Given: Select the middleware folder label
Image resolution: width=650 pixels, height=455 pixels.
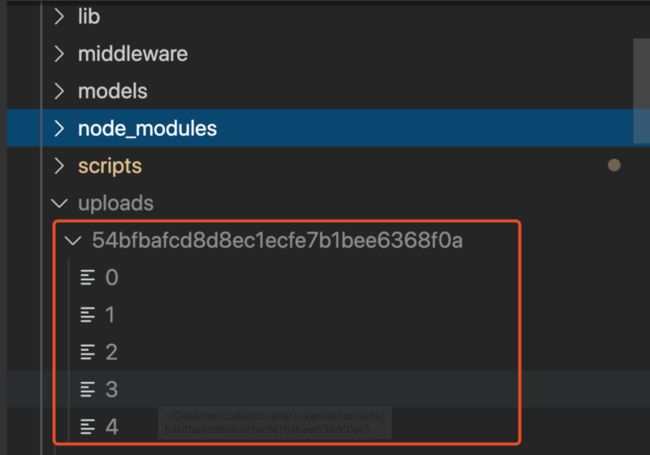Looking at the screenshot, I should tap(132, 54).
